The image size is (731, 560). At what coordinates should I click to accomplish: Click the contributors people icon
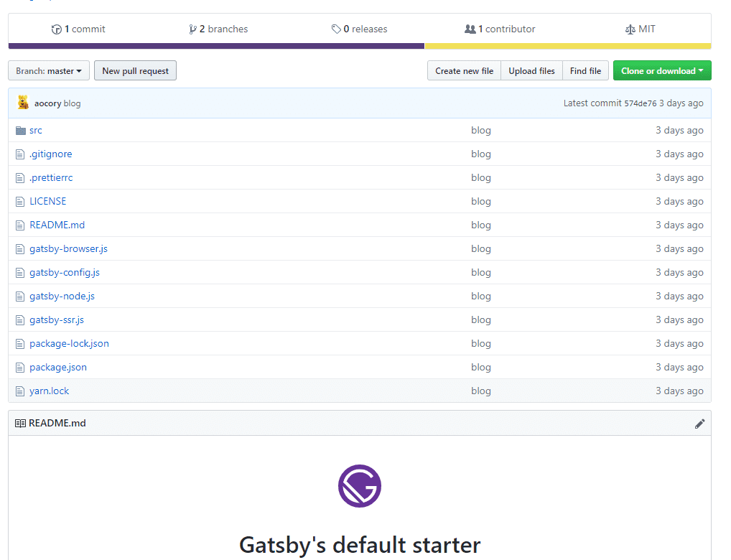pos(470,29)
